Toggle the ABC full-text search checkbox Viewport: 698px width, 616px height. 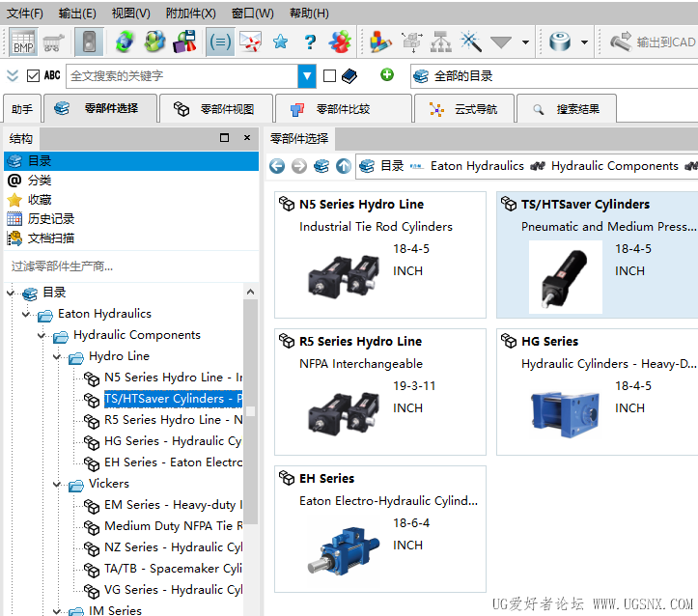coord(33,75)
